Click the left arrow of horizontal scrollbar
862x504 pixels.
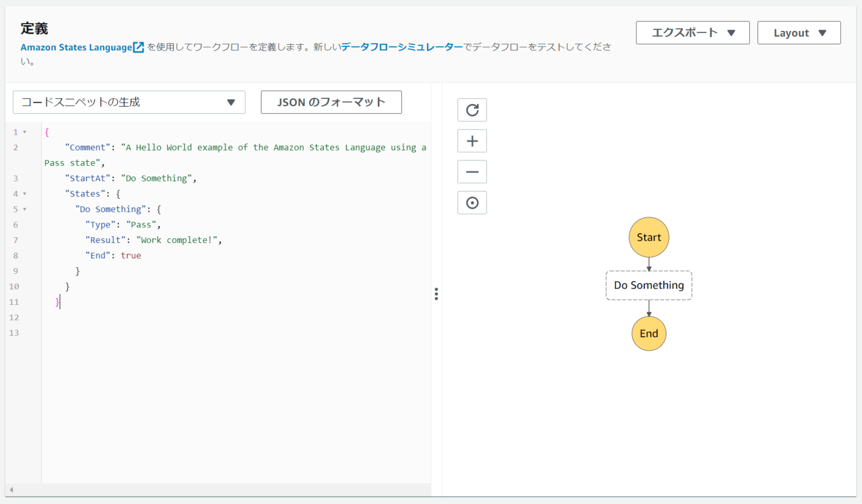(x=11, y=490)
